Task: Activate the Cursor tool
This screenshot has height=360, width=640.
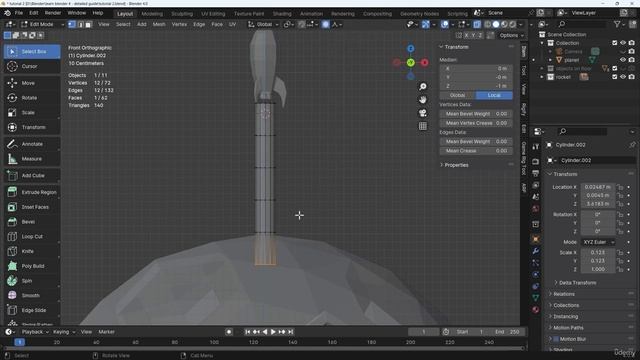Action: pyautogui.click(x=32, y=66)
